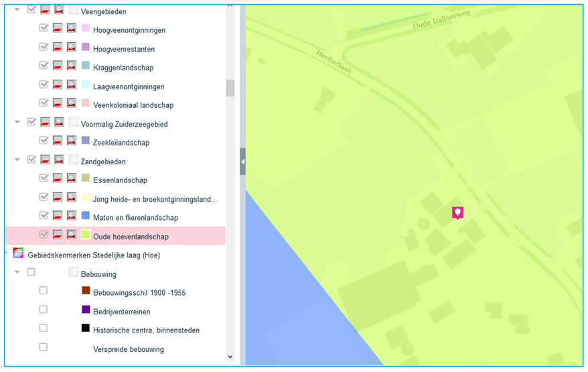Uncheck the Zeekleilandschap layer checkbox
This screenshot has height=372, width=588.
(44, 140)
